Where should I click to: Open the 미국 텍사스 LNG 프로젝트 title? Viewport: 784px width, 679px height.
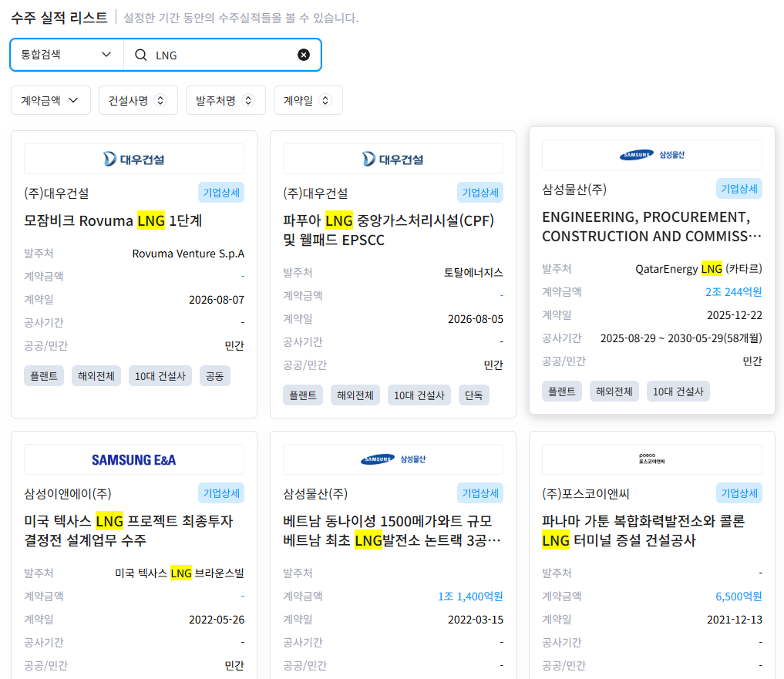(129, 530)
